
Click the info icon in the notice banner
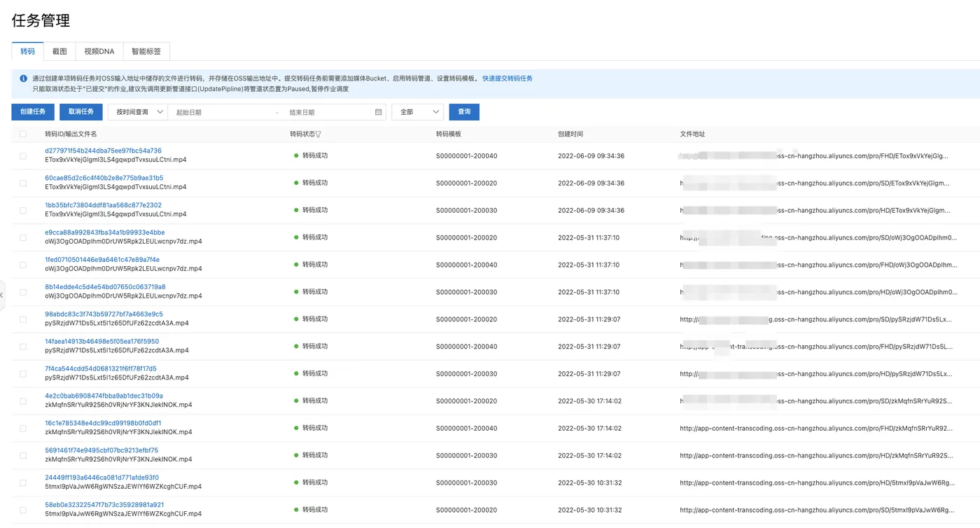click(x=24, y=78)
